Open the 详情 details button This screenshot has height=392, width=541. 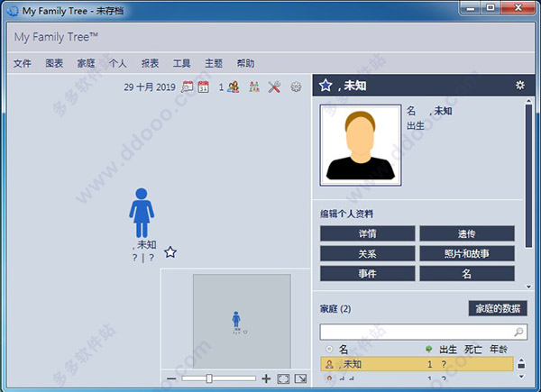pos(368,233)
